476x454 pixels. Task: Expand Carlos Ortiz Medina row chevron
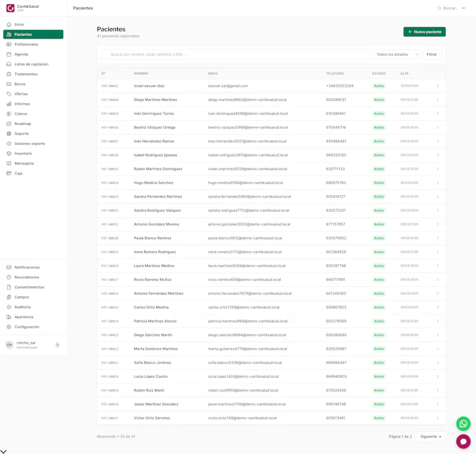click(438, 307)
